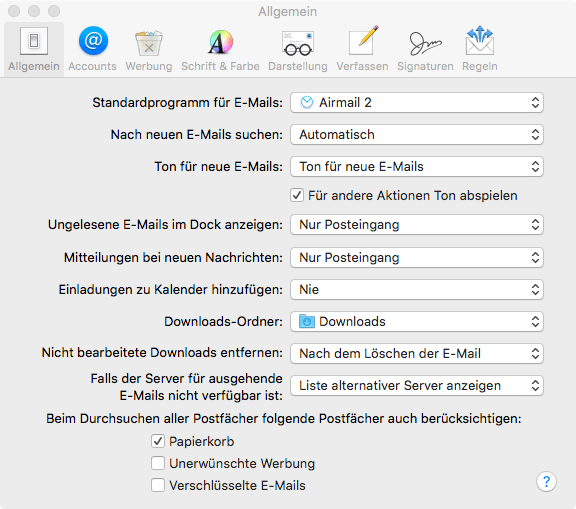Image resolution: width=576 pixels, height=509 pixels.
Task: Select the Allgemein toolbar icon
Action: [x=34, y=49]
